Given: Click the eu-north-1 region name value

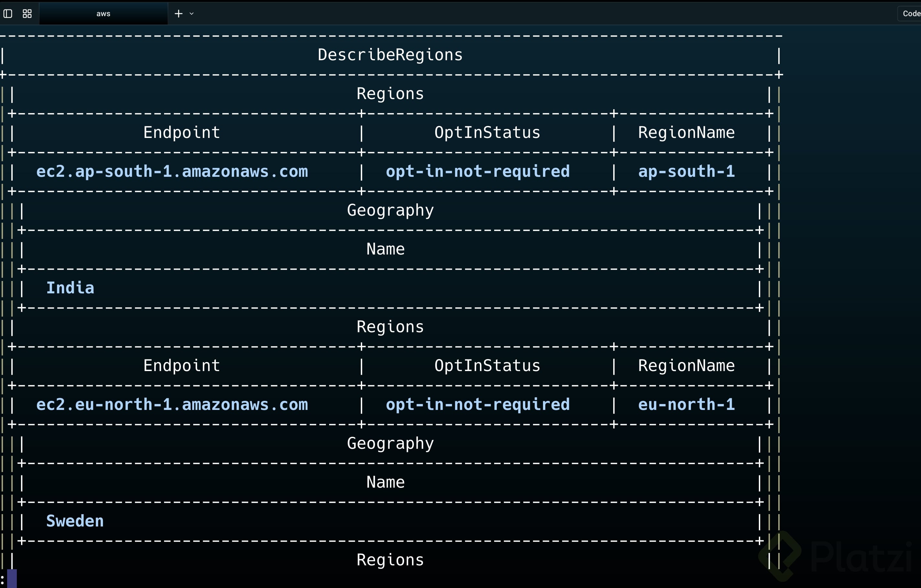Looking at the screenshot, I should pos(686,404).
